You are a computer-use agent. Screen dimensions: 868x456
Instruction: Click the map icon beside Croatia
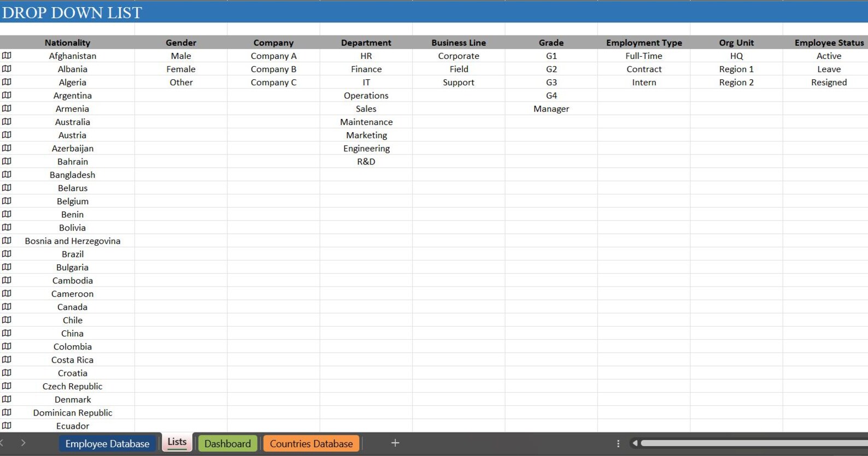7,373
